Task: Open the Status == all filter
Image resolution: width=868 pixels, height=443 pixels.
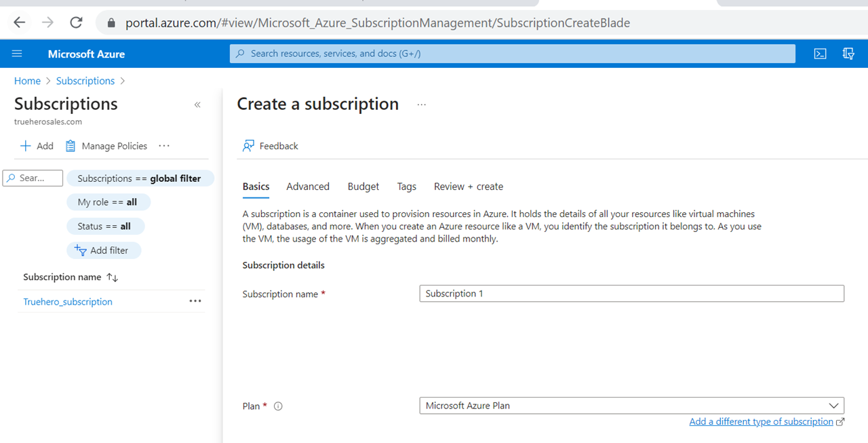Action: point(104,226)
